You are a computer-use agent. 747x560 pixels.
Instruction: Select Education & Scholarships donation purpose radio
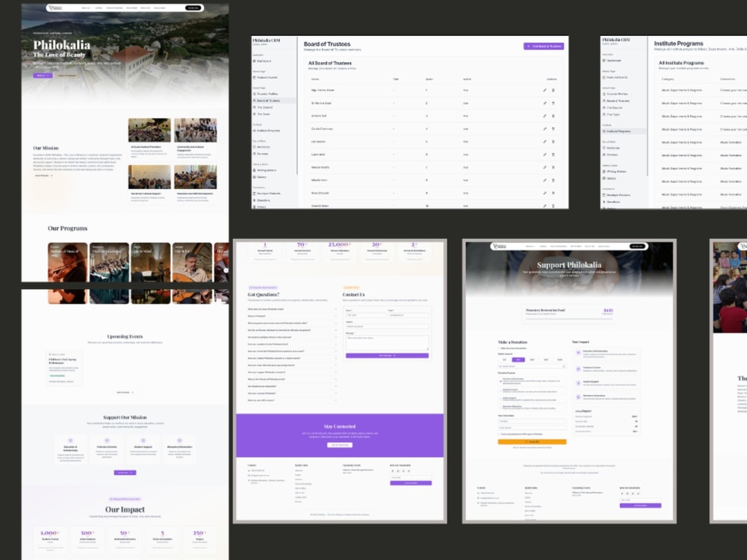click(x=500, y=381)
